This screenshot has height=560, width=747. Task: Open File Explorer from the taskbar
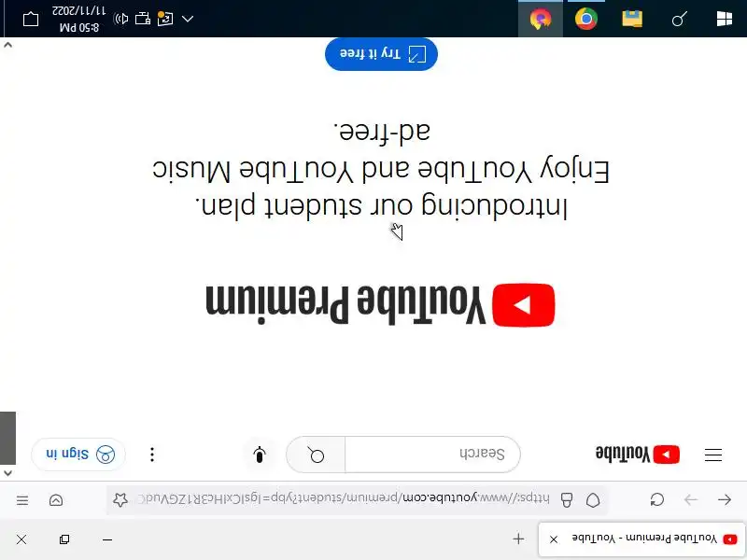click(632, 19)
